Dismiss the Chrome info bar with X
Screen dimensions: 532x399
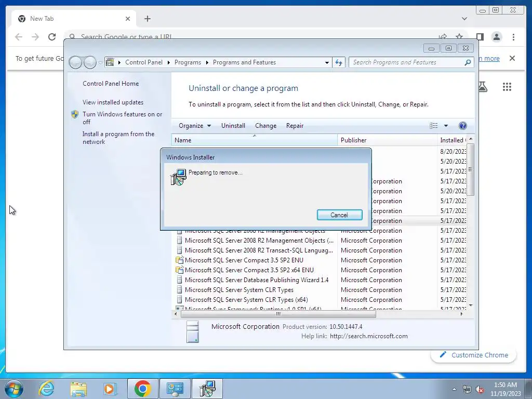512,58
